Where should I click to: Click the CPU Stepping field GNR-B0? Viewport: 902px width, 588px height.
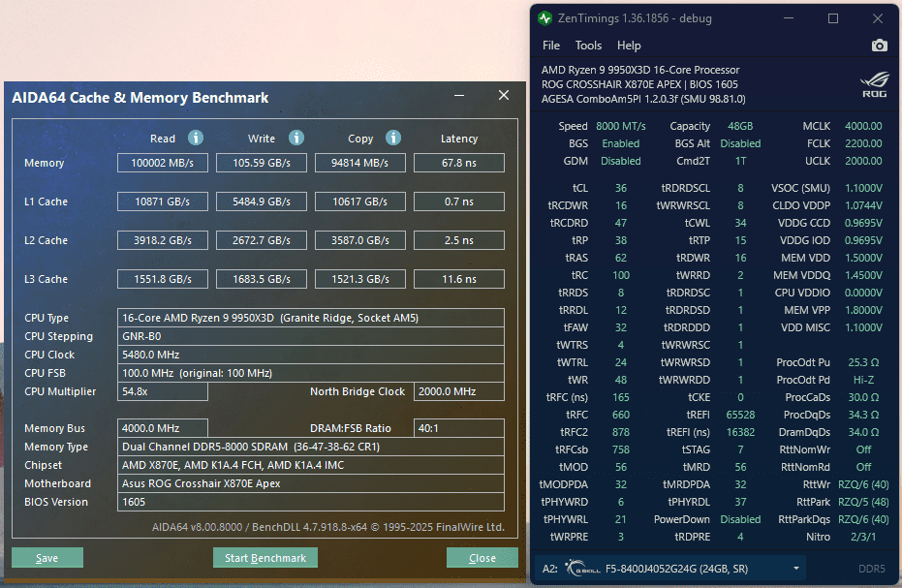tap(311, 336)
